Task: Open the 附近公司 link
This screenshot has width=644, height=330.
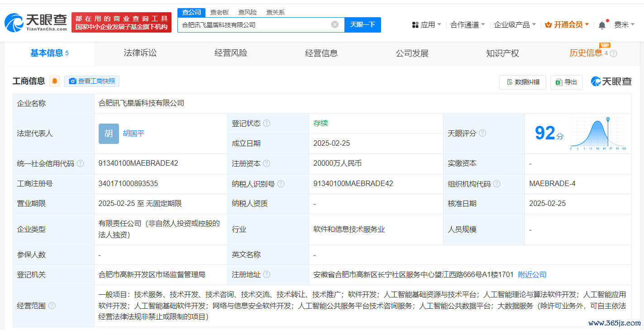Action: point(532,274)
